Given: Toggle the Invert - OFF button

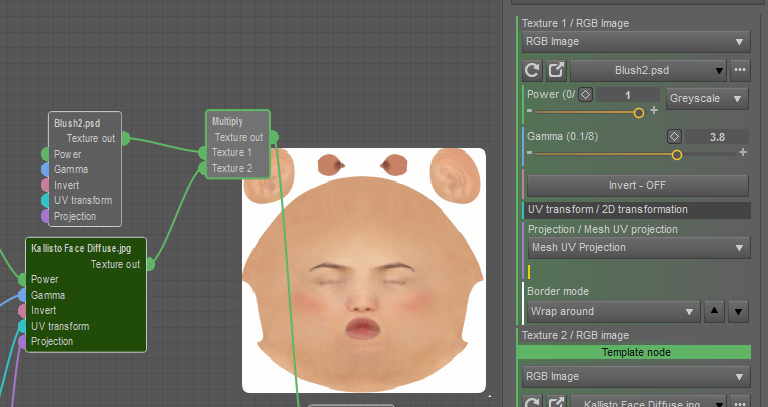Looking at the screenshot, I should [637, 186].
